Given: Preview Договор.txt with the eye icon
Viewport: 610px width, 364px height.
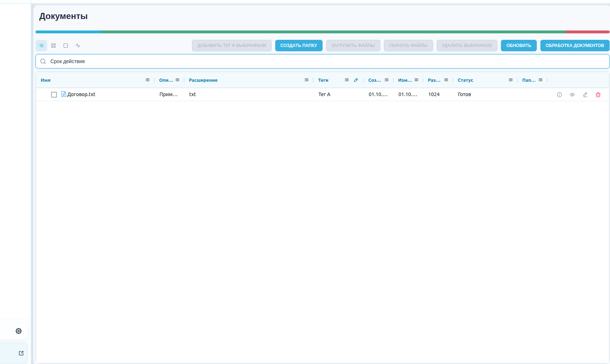Looking at the screenshot, I should [x=572, y=95].
